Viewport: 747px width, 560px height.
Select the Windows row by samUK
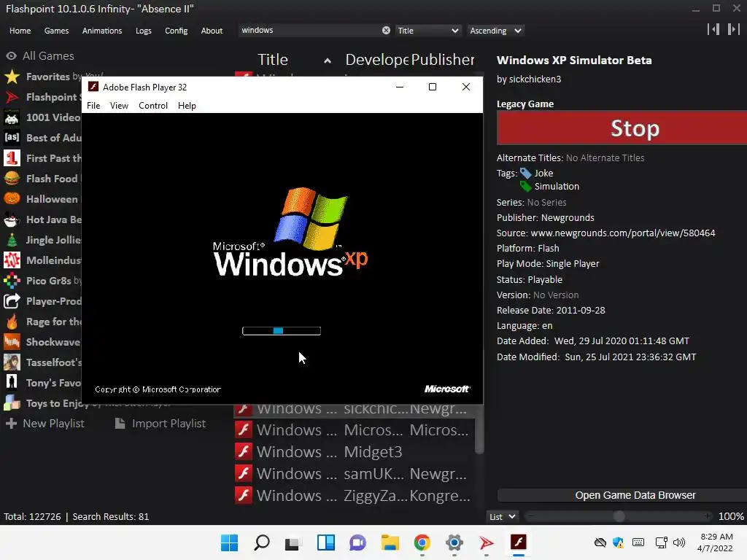[354, 474]
